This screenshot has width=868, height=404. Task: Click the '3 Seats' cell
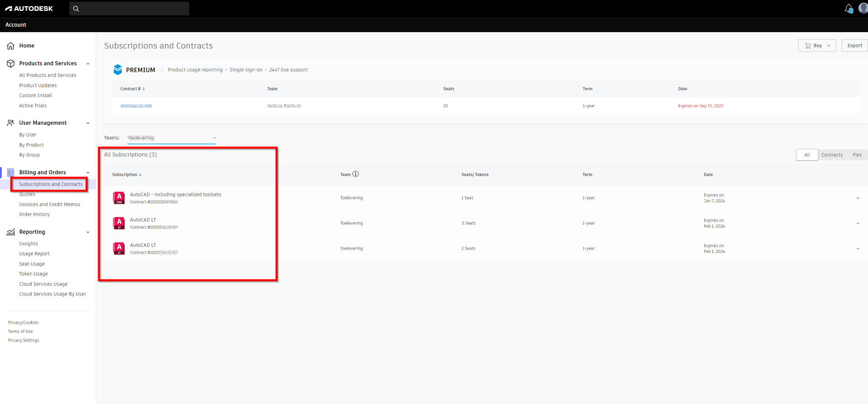468,223
